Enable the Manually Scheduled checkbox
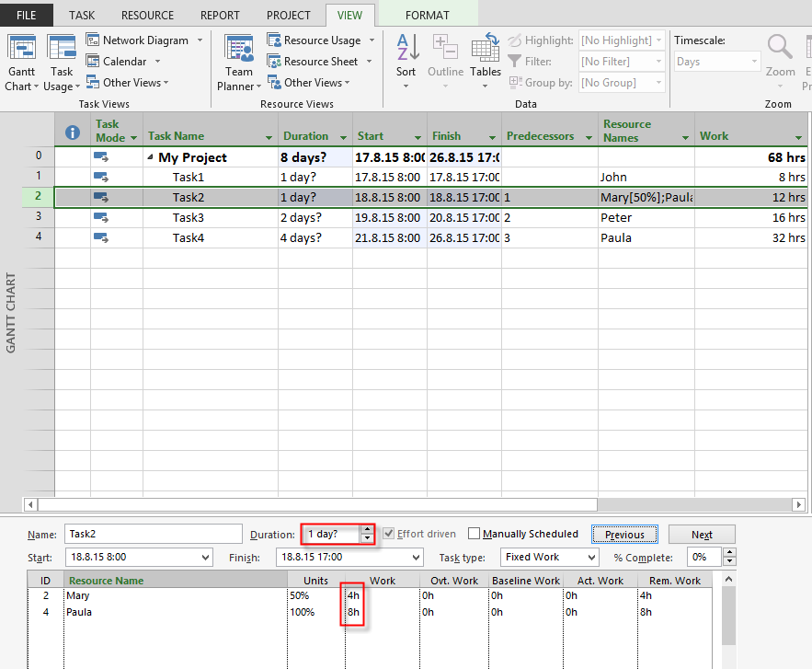This screenshot has height=669, width=812. pyautogui.click(x=474, y=534)
